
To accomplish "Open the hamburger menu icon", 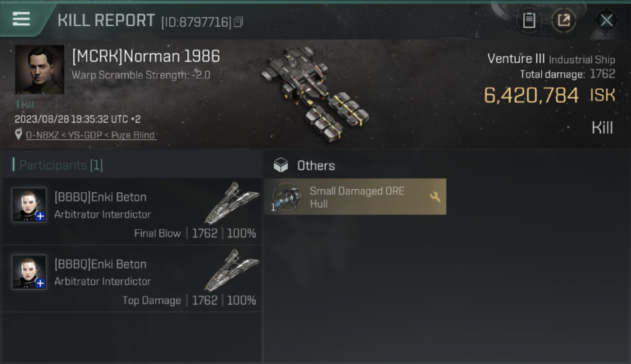I will 21,19.
